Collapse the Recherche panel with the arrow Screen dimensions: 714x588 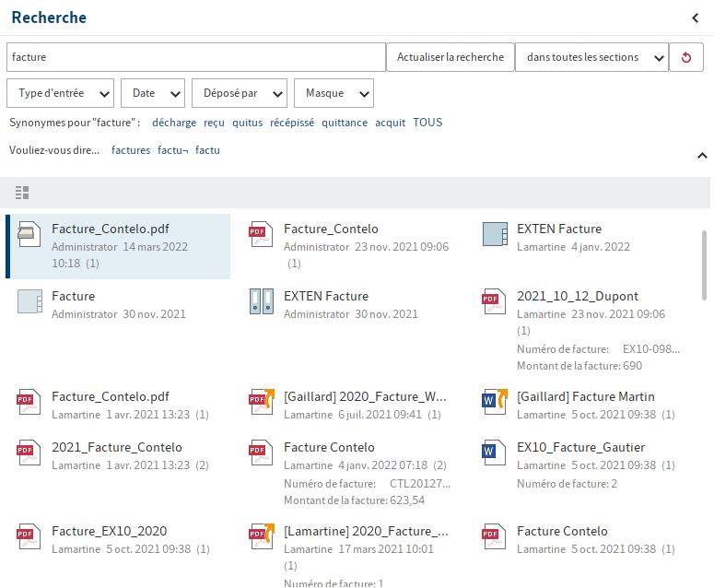click(x=695, y=18)
